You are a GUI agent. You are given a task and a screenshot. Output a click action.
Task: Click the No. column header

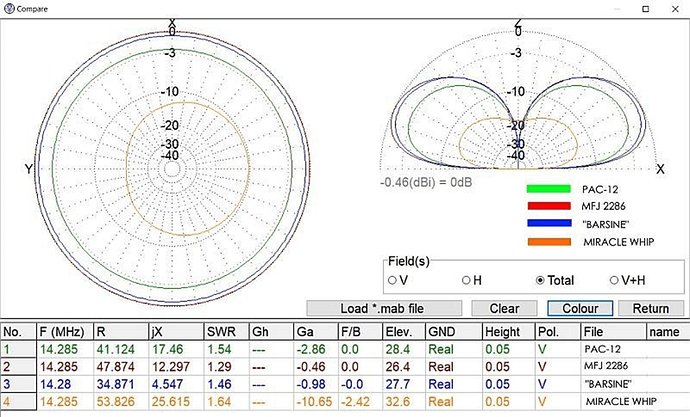(x=18, y=332)
